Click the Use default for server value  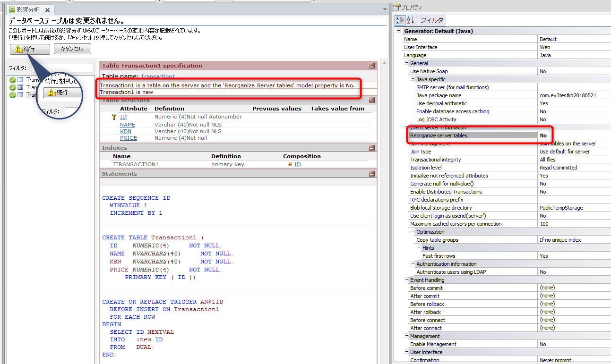pyautogui.click(x=565, y=152)
